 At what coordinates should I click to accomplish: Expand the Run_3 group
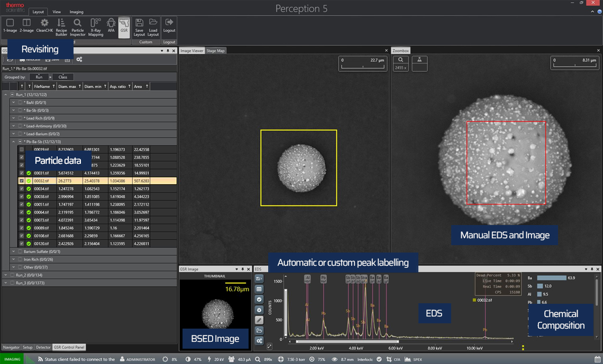pyautogui.click(x=5, y=283)
